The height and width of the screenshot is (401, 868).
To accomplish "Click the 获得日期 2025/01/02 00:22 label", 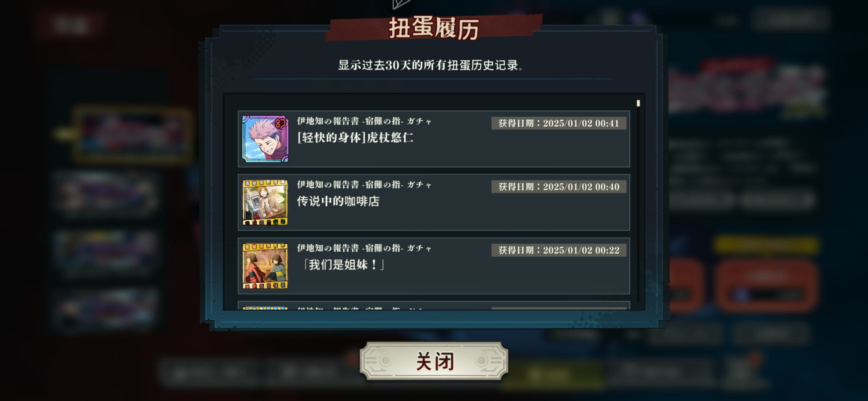I will pyautogui.click(x=559, y=250).
